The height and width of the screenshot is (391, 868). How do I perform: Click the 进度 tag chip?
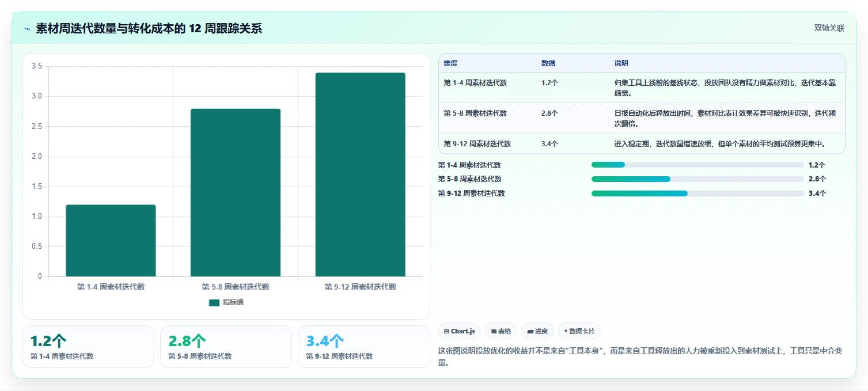(537, 331)
